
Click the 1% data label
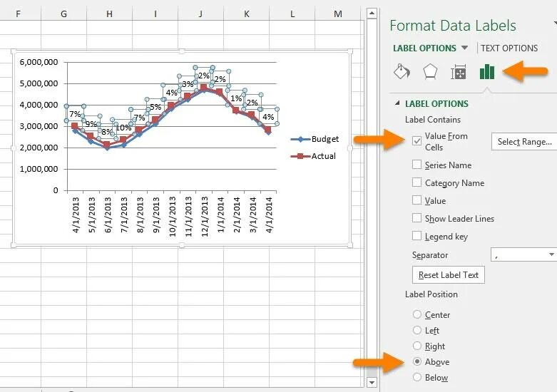click(236, 98)
